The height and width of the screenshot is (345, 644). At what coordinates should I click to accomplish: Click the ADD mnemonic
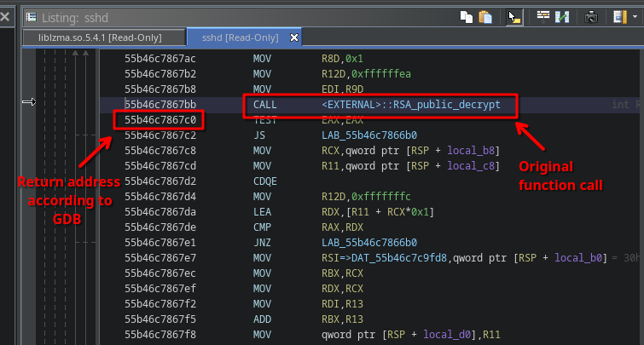[262, 319]
